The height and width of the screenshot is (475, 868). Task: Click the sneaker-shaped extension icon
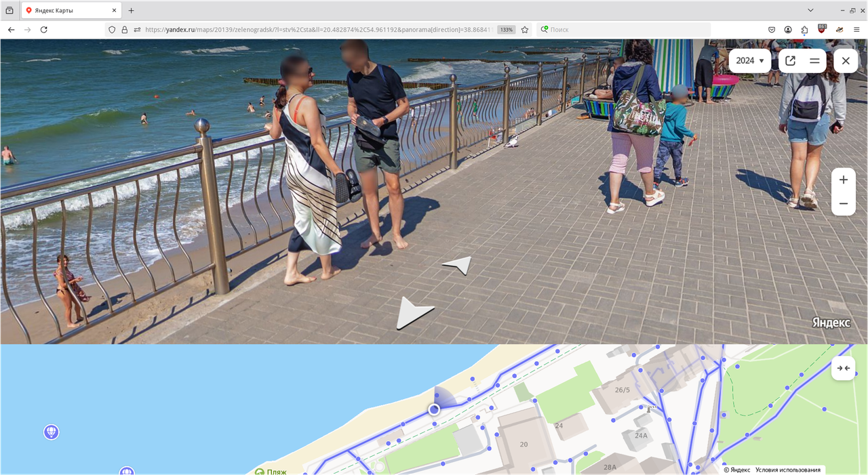coord(840,30)
